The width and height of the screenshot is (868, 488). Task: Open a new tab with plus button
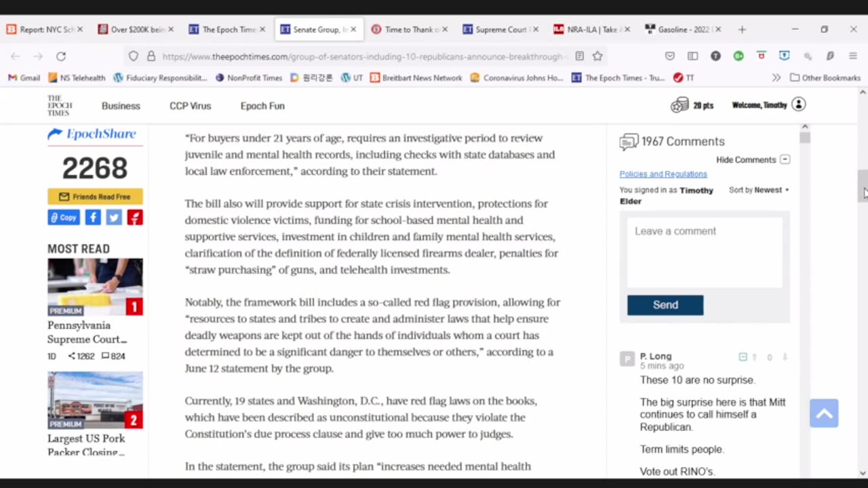[x=742, y=29]
